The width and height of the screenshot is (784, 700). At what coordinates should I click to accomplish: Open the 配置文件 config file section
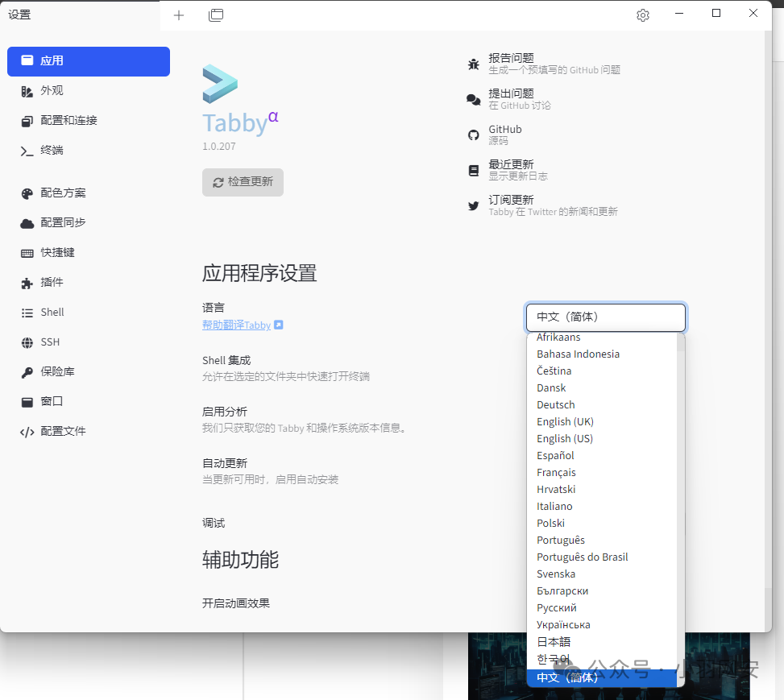tap(89, 432)
